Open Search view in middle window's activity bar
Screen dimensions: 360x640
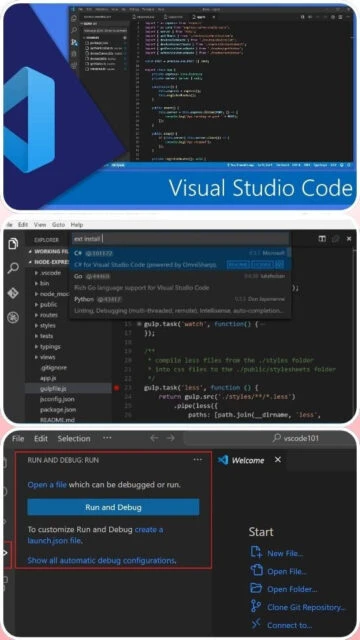(13, 268)
